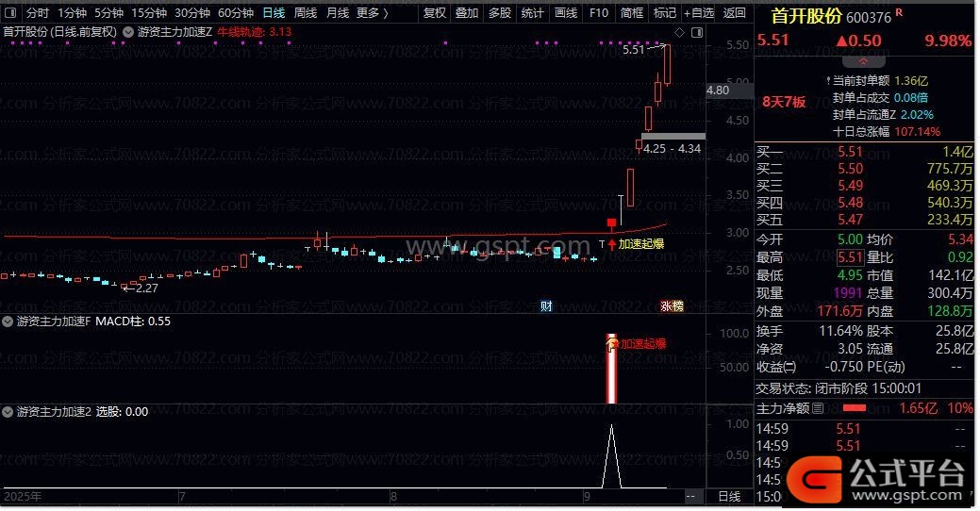Click 加速起爆 arrow icon in sub-chart
This screenshot has height=511, width=980.
(610, 343)
